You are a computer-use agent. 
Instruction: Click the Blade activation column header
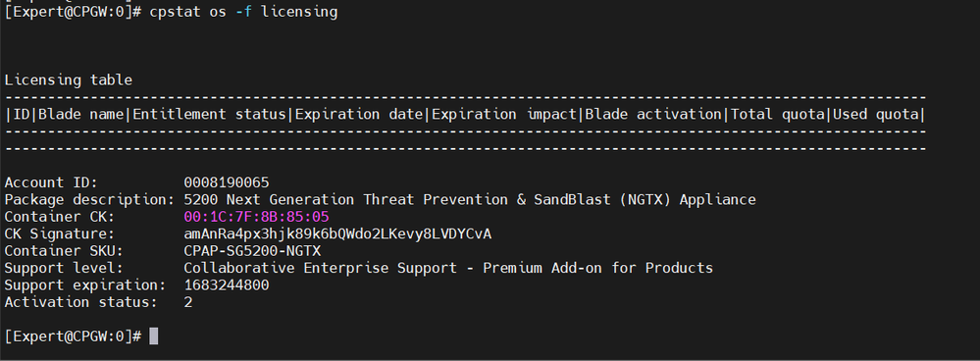coord(653,115)
